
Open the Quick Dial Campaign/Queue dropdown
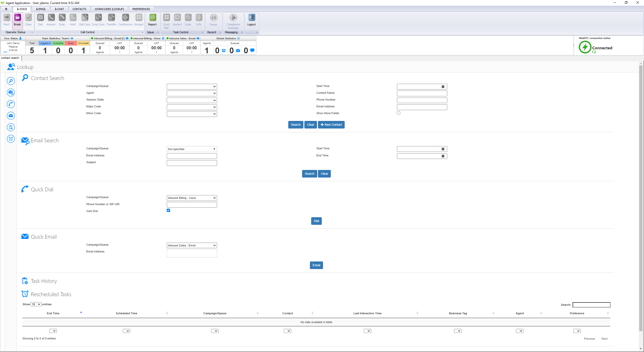[192, 198]
